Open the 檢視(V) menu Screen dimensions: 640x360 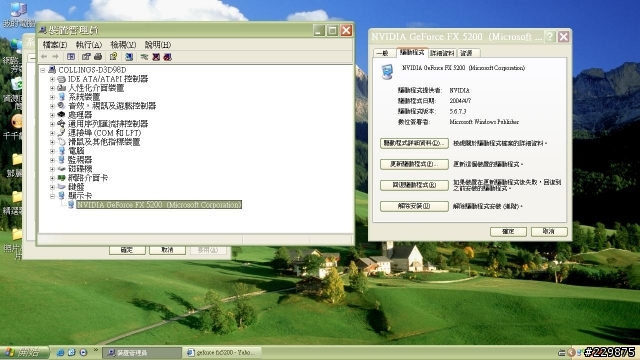(x=123, y=44)
